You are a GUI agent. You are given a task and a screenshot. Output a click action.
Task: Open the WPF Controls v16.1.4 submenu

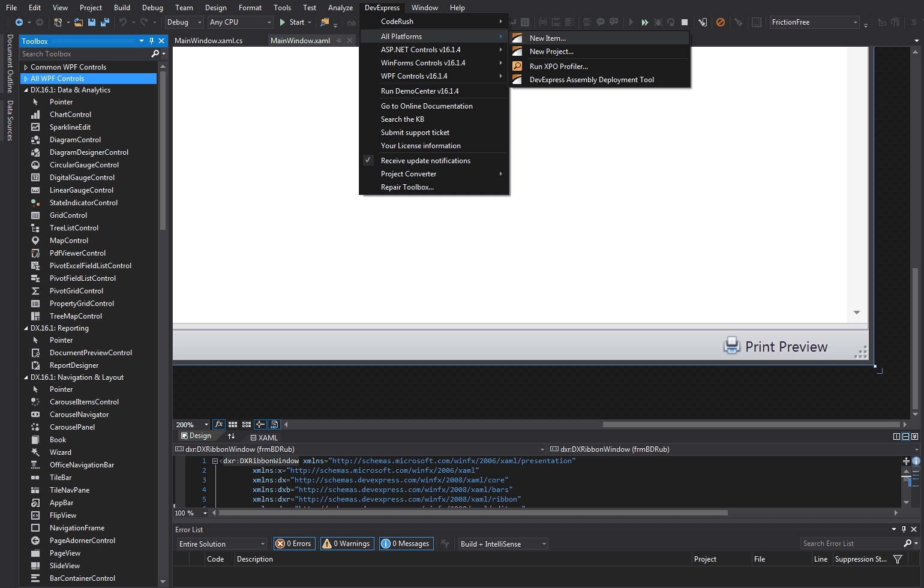[434, 76]
